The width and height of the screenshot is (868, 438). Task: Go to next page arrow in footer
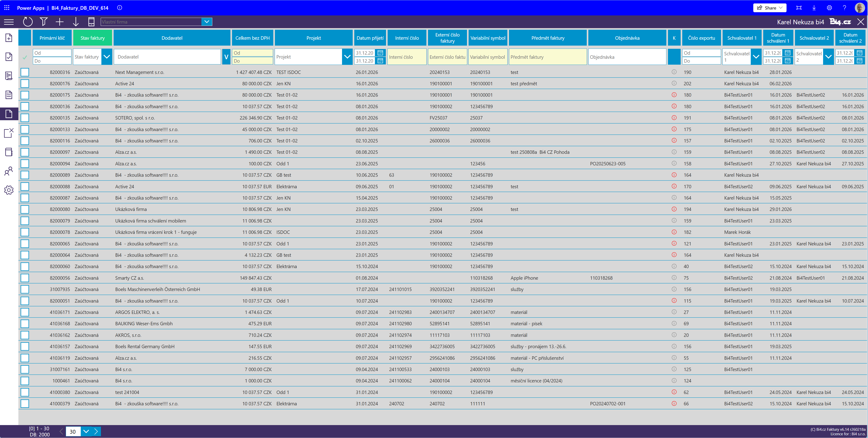[96, 431]
